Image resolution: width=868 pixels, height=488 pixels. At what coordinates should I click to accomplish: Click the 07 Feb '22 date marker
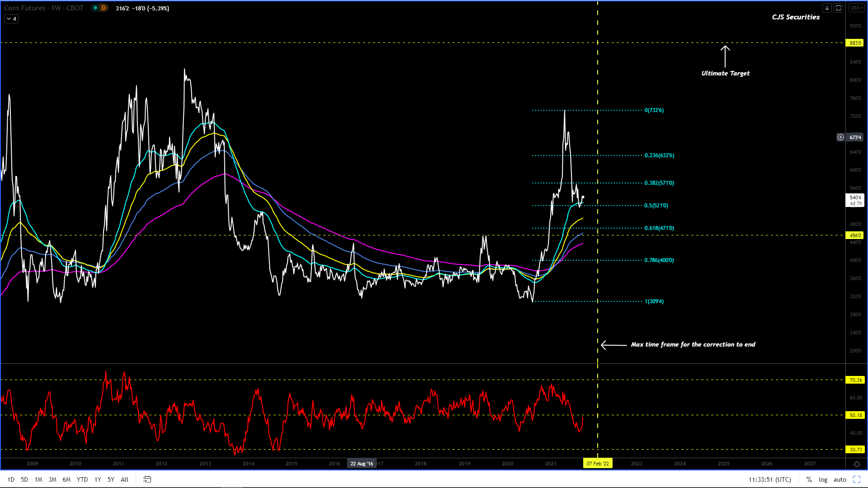coord(597,464)
